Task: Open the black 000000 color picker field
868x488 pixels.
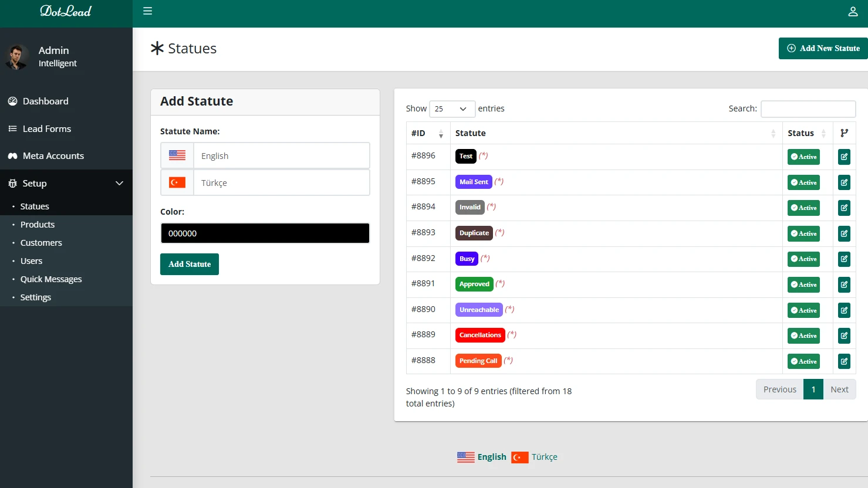Action: [x=265, y=233]
